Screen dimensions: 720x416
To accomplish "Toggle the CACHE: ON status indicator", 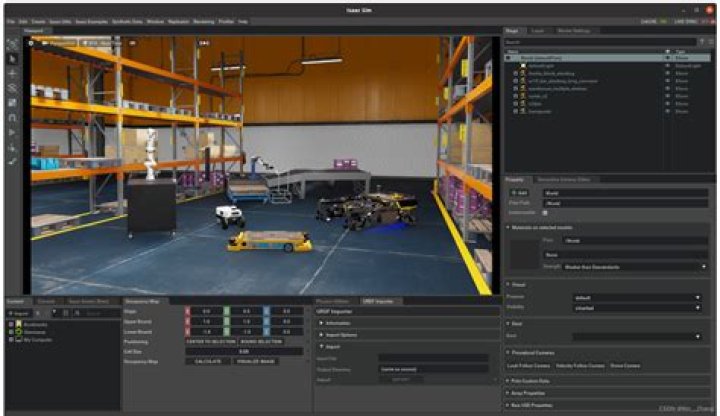I will [654, 22].
